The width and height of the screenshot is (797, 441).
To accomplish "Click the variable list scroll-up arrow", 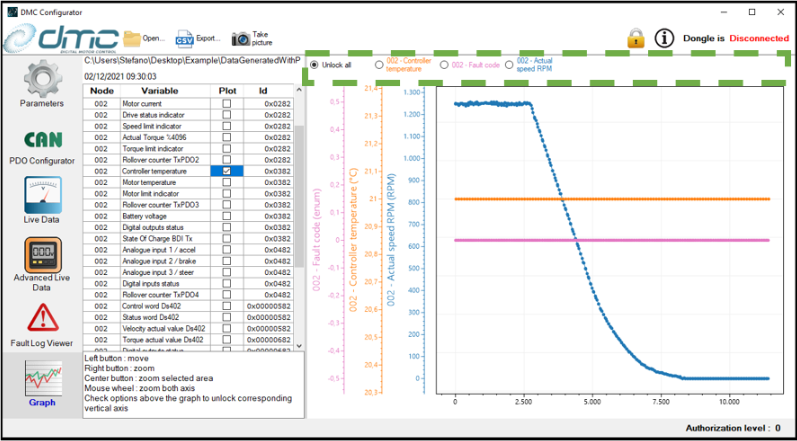I will click(x=298, y=90).
